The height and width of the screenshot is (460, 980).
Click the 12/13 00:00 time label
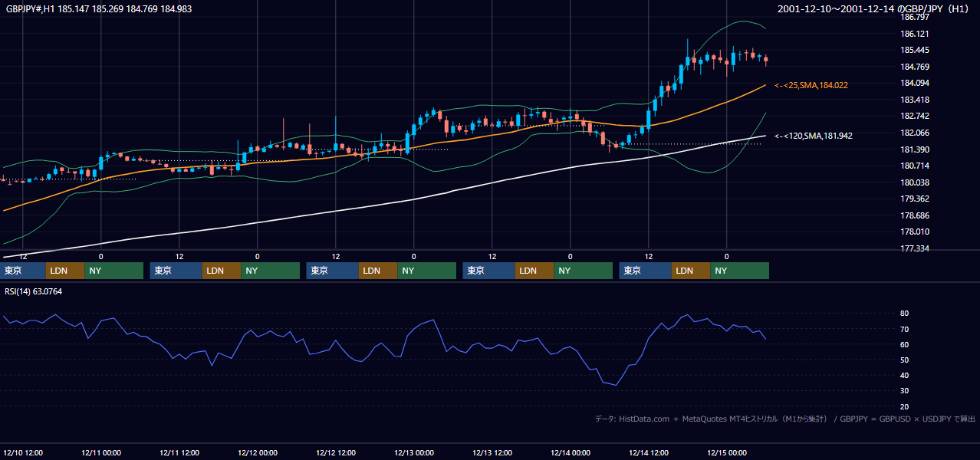[414, 452]
